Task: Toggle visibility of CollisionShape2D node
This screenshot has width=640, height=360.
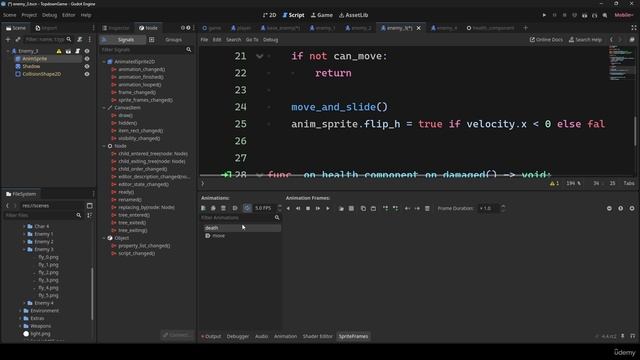Action: [x=87, y=74]
